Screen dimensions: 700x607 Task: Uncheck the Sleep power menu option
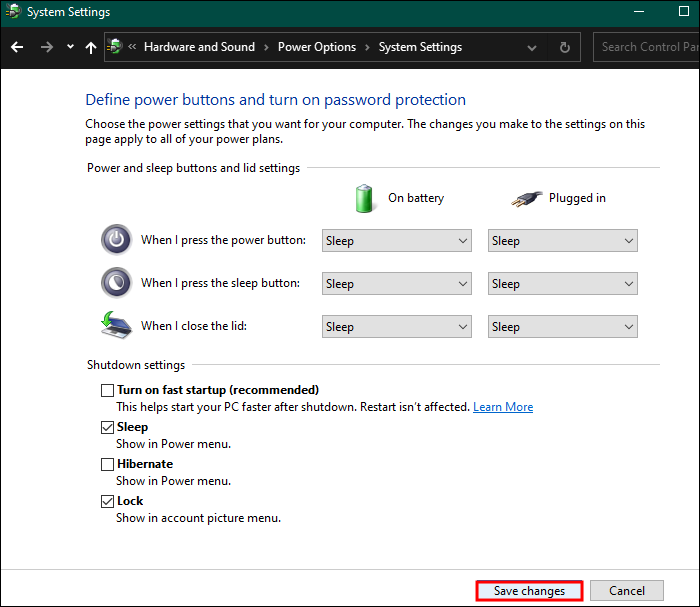coord(108,427)
